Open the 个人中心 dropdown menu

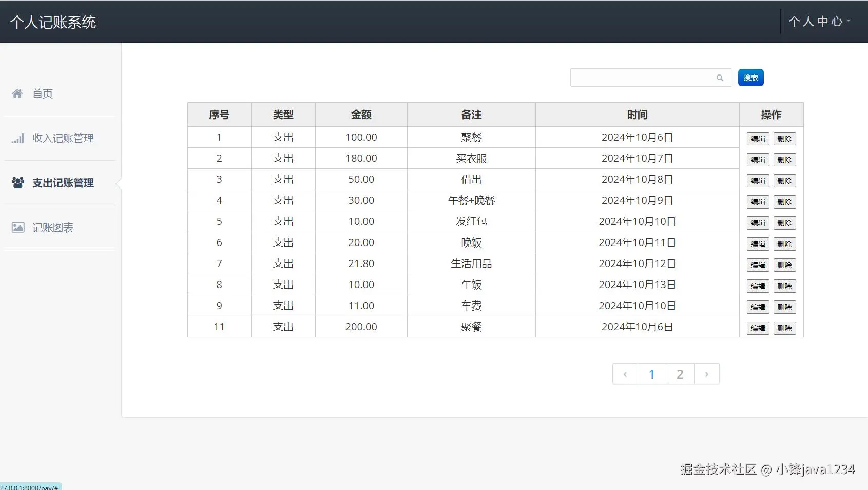coord(820,22)
